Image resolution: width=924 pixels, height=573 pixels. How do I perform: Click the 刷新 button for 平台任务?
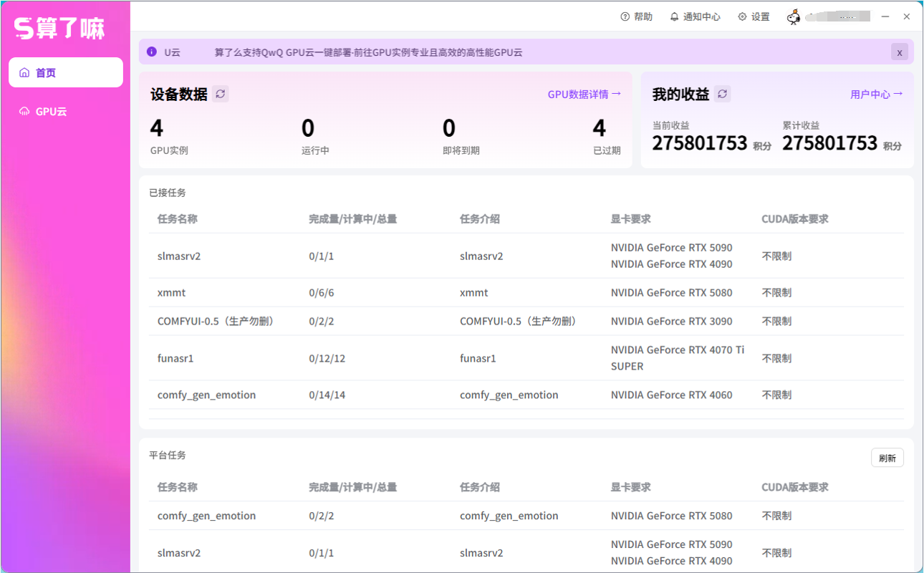click(887, 458)
